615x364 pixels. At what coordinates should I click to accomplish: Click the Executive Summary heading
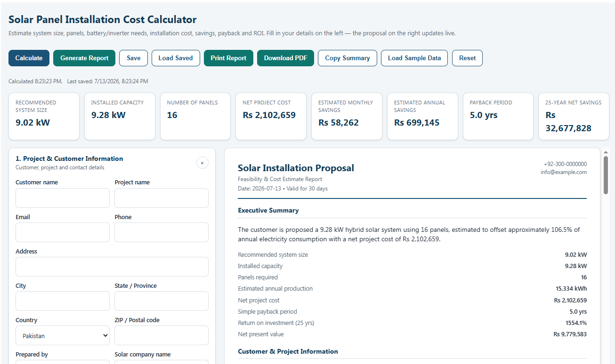point(268,210)
